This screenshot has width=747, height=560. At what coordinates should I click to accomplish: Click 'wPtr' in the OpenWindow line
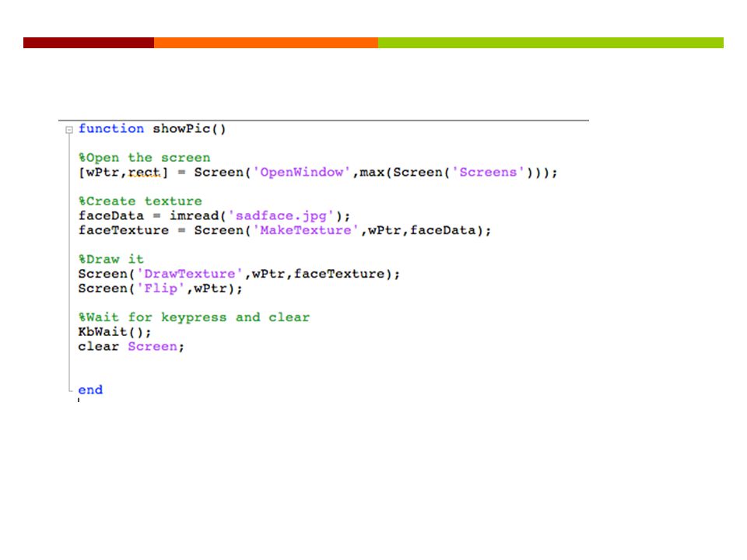pyautogui.click(x=103, y=173)
